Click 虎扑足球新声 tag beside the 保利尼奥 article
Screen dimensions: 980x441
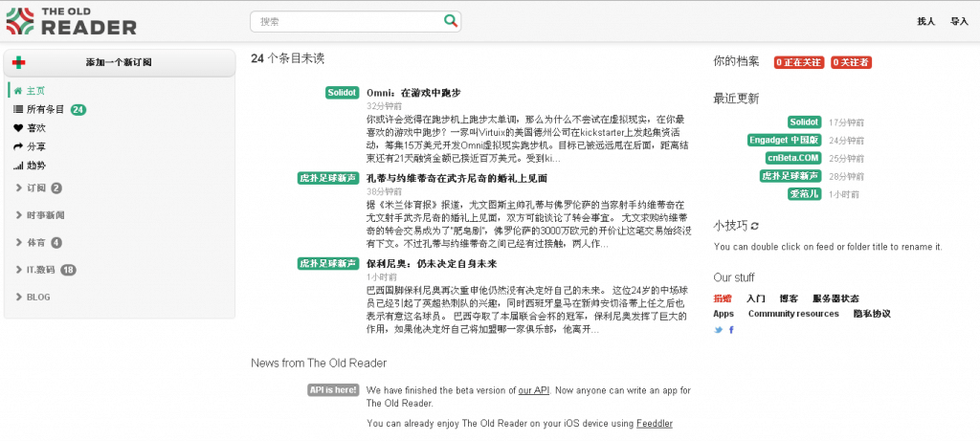(328, 264)
